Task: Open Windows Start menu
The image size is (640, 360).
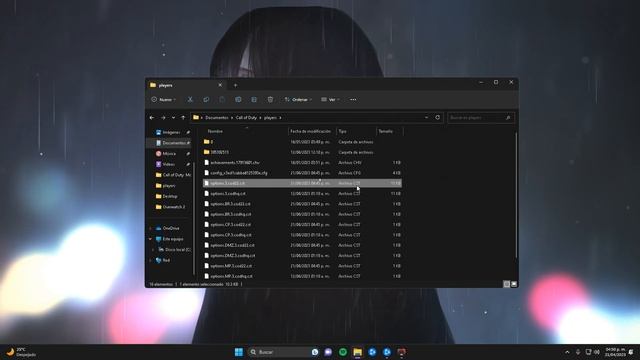Action: coord(239,352)
